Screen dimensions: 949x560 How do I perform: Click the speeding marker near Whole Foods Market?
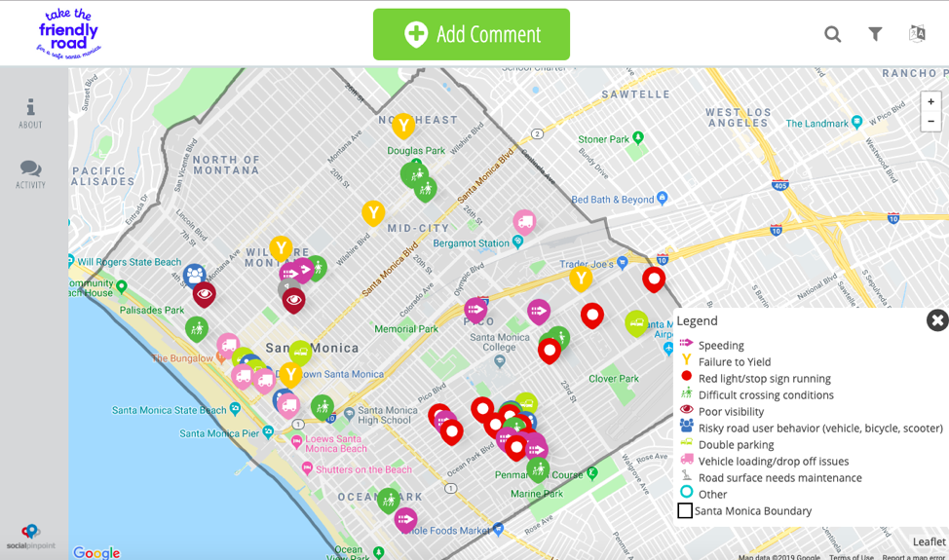click(x=405, y=519)
